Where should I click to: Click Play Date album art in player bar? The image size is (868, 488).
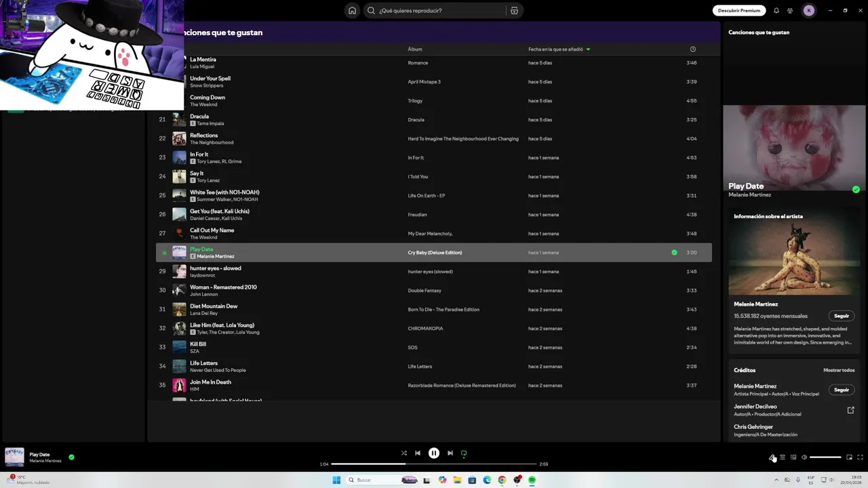[14, 457]
